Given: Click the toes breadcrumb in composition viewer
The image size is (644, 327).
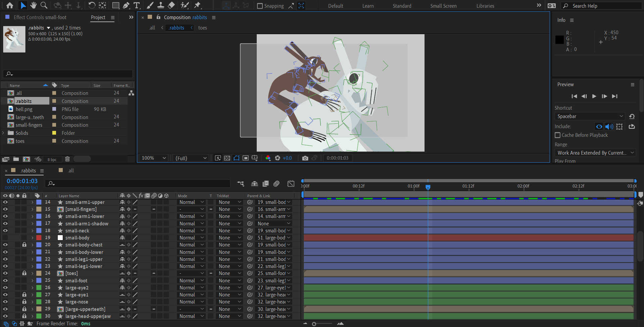Looking at the screenshot, I should tap(202, 28).
